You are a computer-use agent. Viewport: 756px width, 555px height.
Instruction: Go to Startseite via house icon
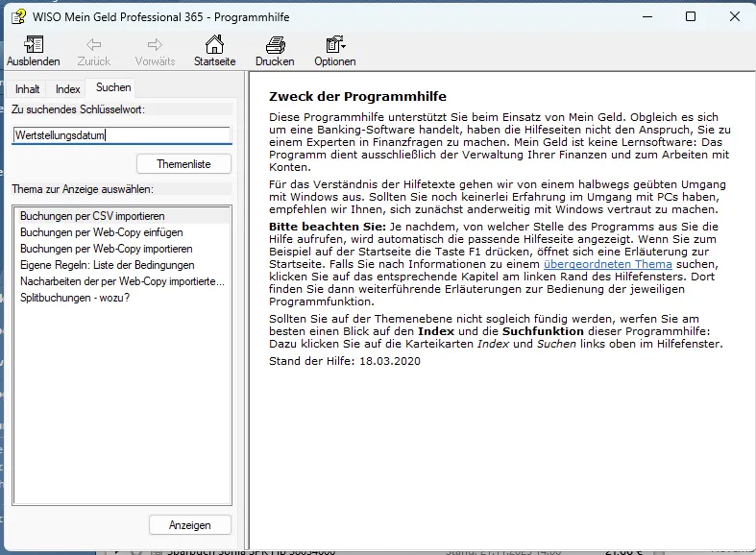click(214, 45)
